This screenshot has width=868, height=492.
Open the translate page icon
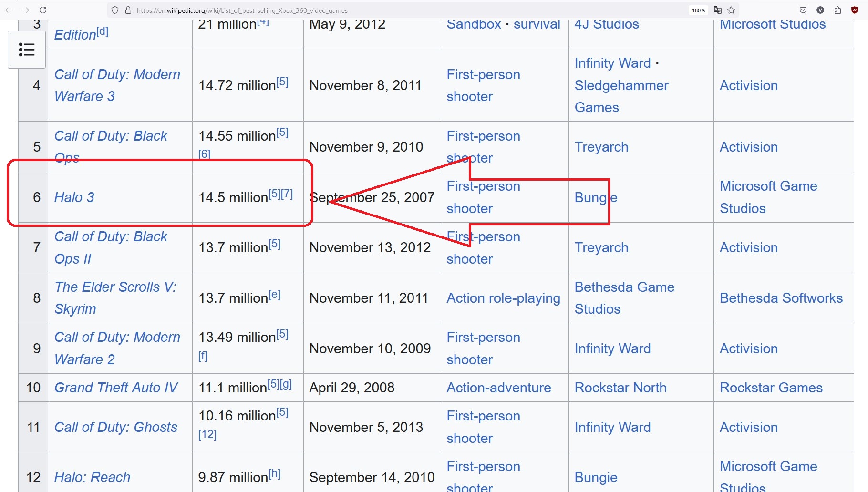718,10
